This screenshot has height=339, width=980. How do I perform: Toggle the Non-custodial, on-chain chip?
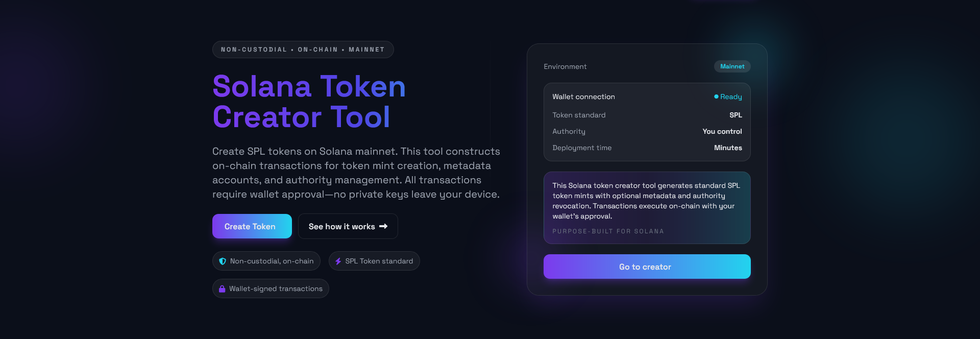point(266,261)
